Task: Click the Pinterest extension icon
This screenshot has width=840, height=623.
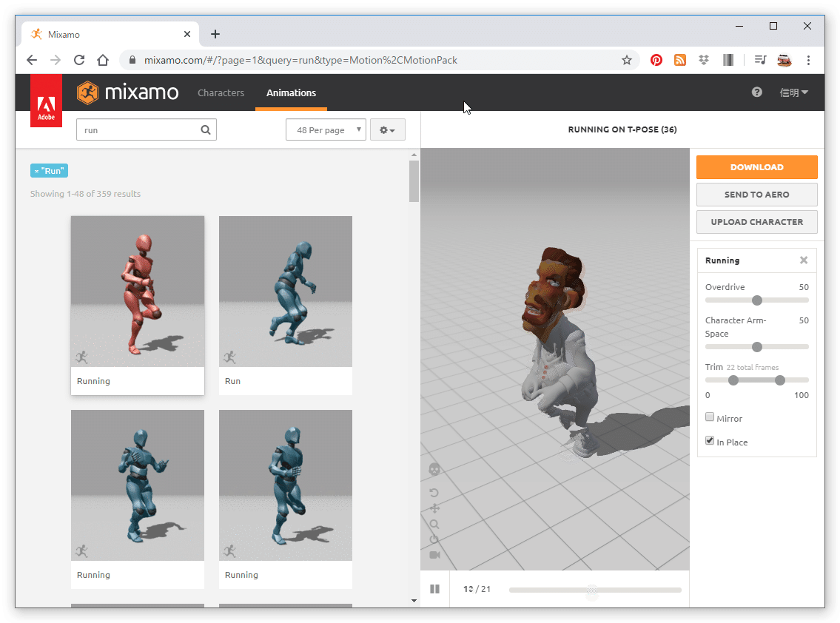Action: [x=656, y=60]
